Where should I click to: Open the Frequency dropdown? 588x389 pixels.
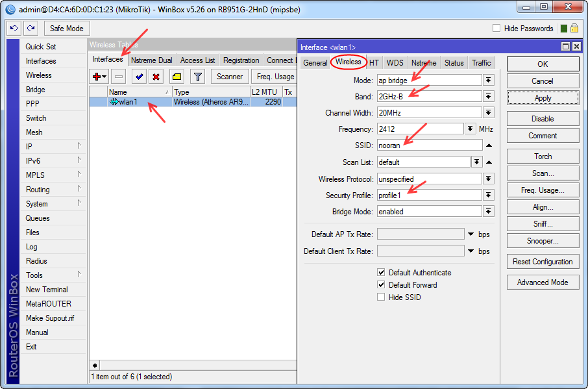pyautogui.click(x=471, y=129)
